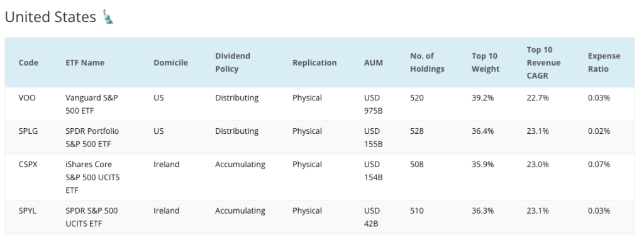Click the Domicile column header

click(x=171, y=62)
